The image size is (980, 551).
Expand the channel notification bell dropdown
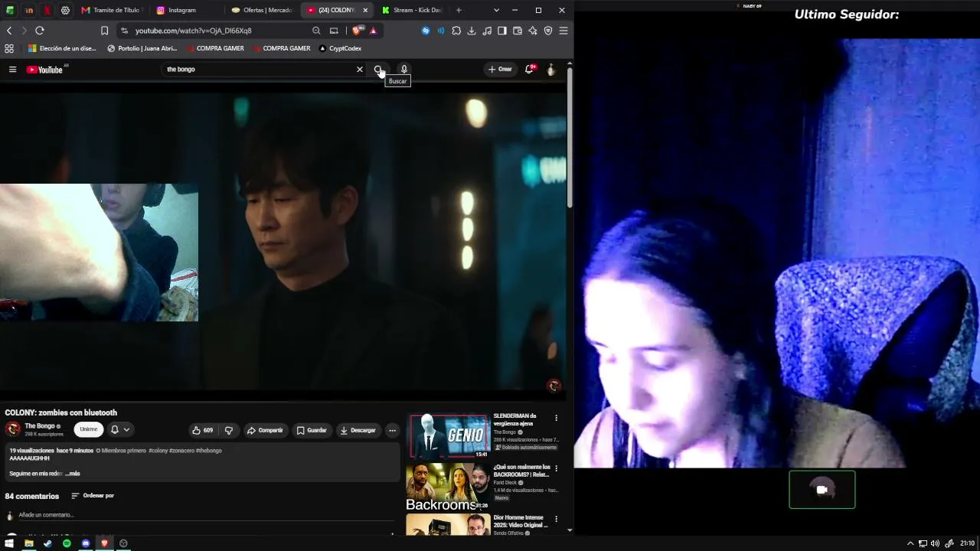point(120,430)
